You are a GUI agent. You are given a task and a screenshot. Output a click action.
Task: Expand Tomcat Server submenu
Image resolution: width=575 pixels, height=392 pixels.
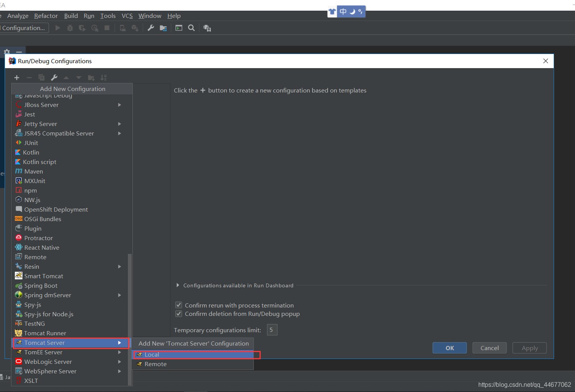click(x=119, y=343)
